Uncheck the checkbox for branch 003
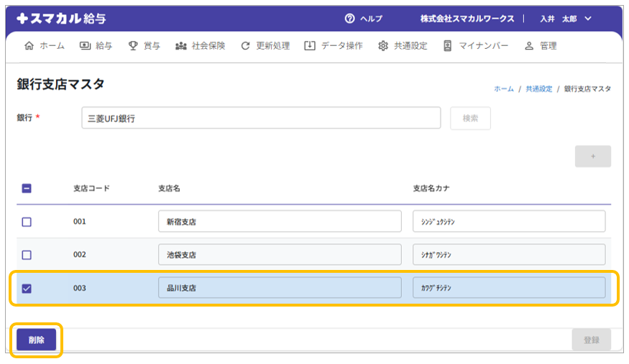This screenshot has width=629, height=364. pos(27,289)
